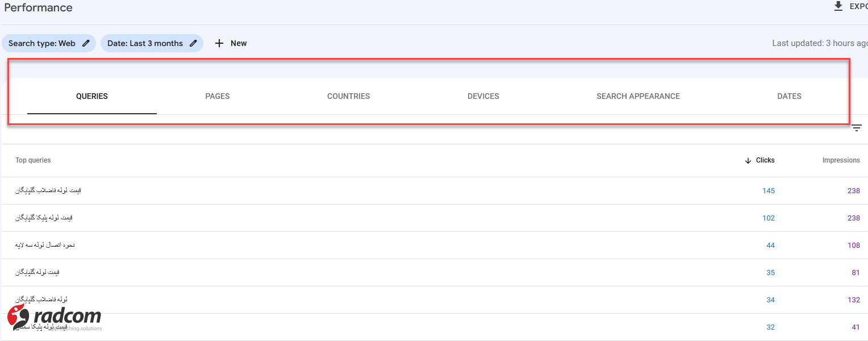Screen dimensions: 868x341
Task: Edit Search type using its pencil icon
Action: [x=86, y=43]
